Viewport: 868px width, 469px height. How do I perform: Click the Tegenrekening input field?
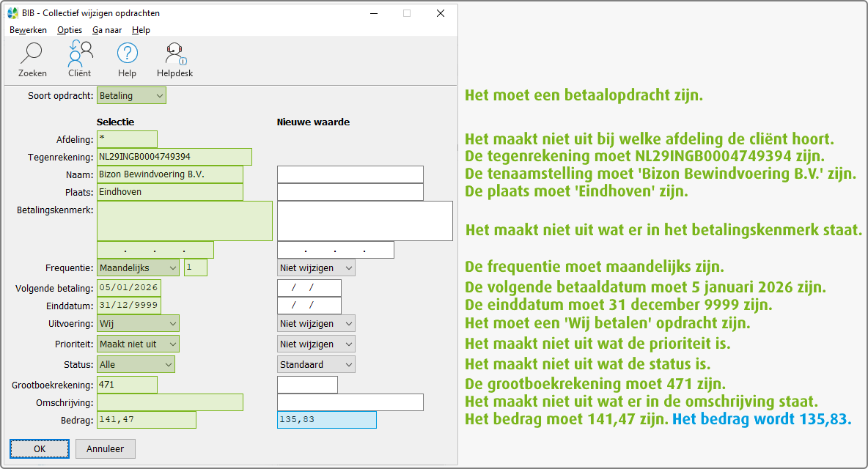pyautogui.click(x=174, y=157)
